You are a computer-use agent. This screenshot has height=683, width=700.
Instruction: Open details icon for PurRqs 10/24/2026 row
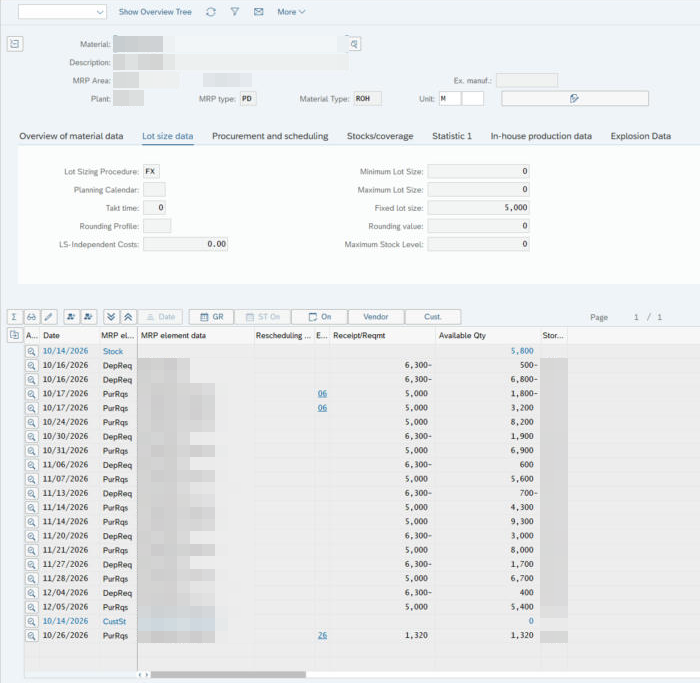[x=31, y=422]
